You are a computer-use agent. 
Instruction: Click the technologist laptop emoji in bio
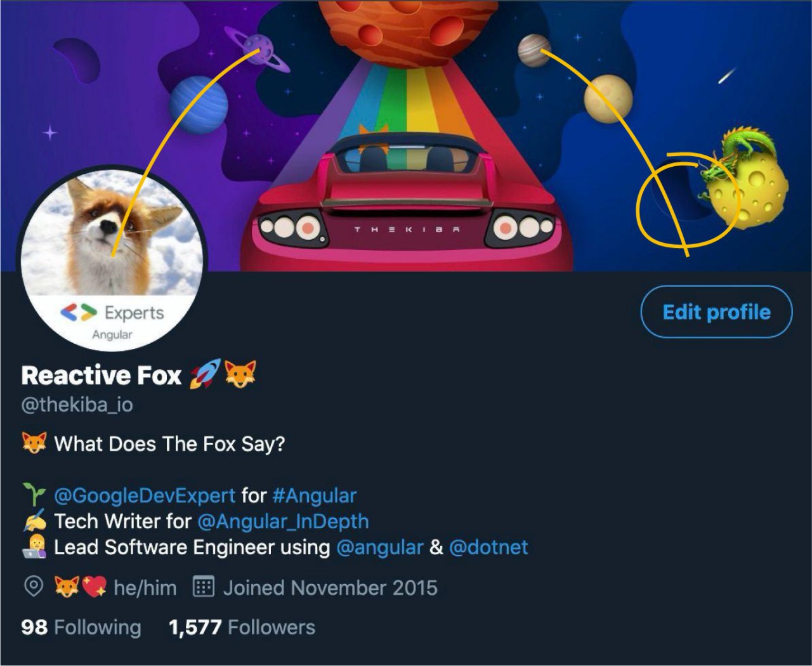coord(34,547)
